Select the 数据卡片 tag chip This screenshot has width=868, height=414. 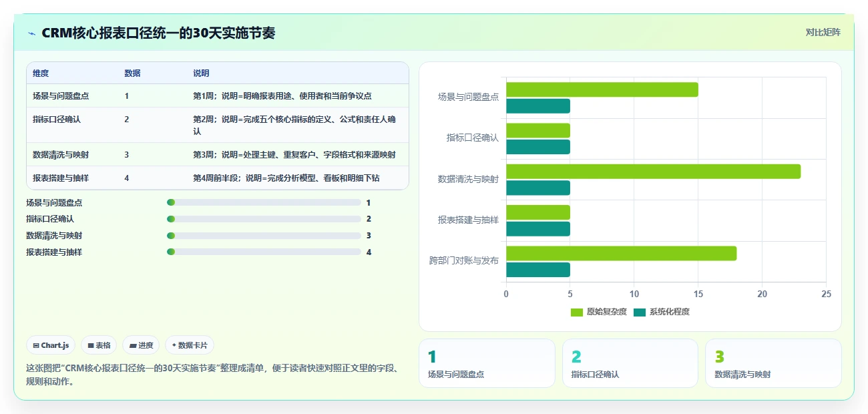tap(190, 345)
